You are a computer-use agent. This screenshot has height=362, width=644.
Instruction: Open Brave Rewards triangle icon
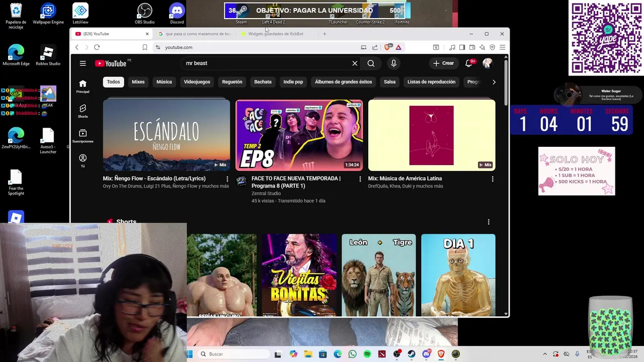point(398,47)
